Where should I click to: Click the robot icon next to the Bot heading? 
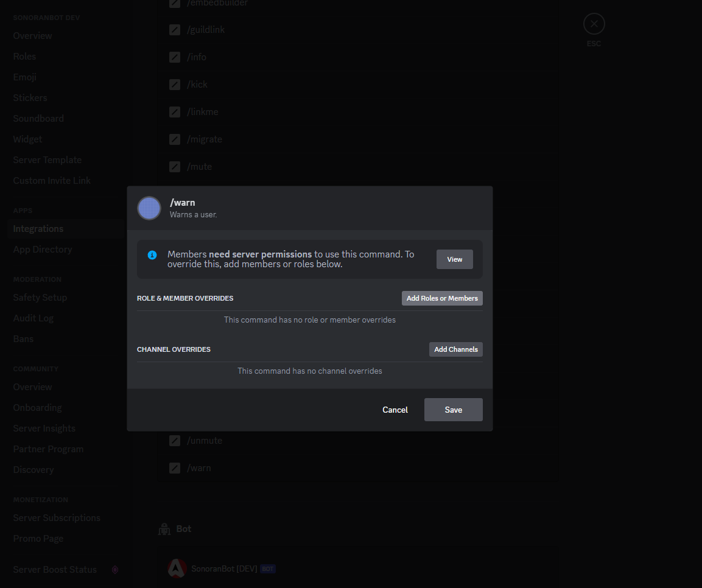[x=164, y=529]
